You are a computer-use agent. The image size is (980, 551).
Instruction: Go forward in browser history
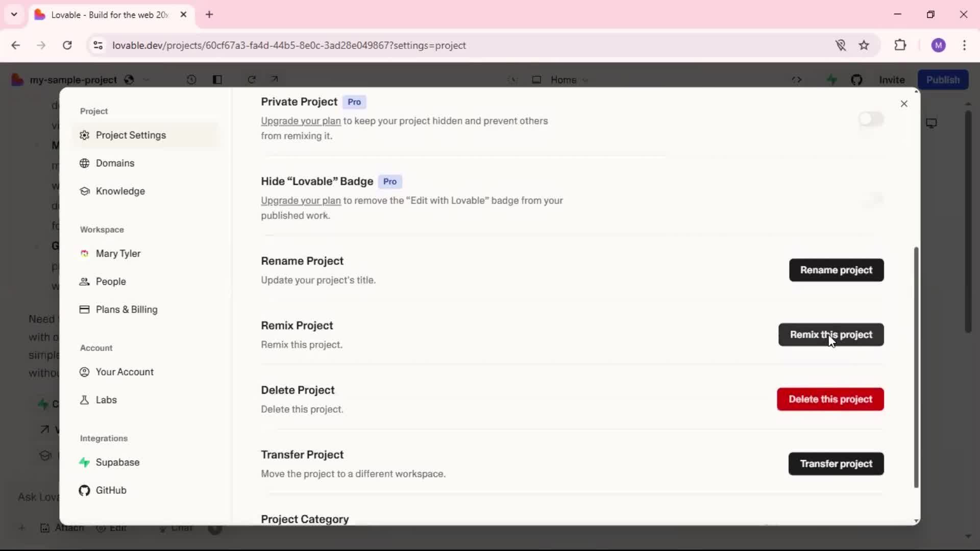tap(41, 45)
